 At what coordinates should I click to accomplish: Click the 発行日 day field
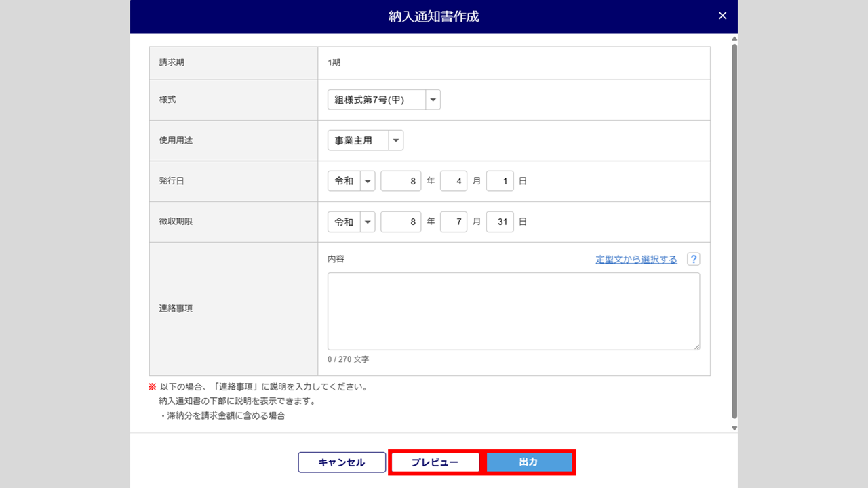point(500,181)
